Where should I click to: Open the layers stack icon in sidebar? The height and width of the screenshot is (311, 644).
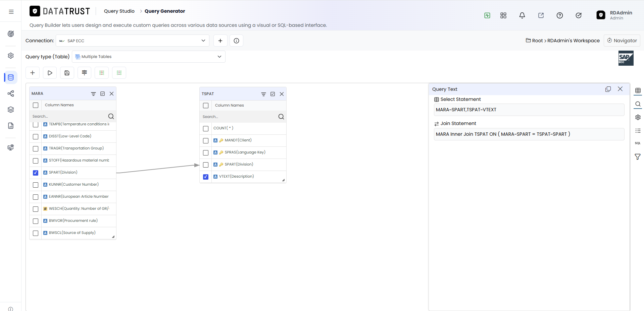tap(11, 110)
